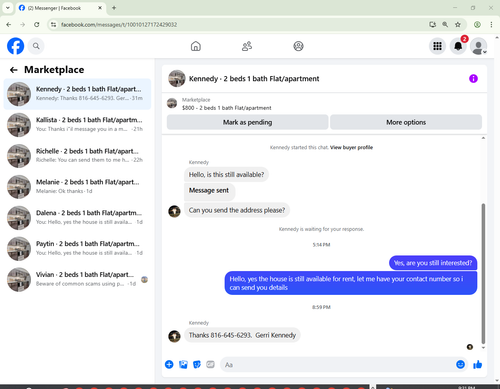
Task: Click the More options button
Action: tap(406, 122)
